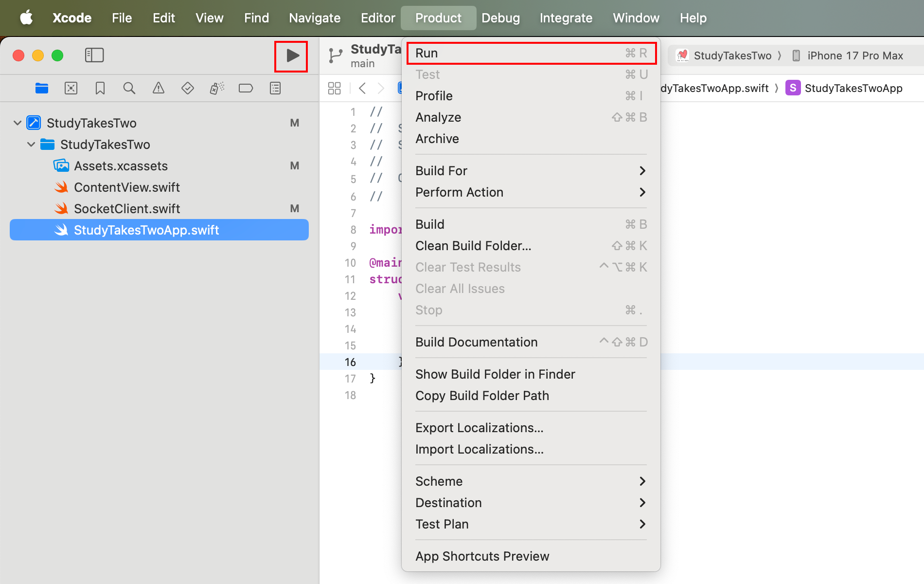Open the Edit menu
The image size is (924, 584).
tap(164, 18)
